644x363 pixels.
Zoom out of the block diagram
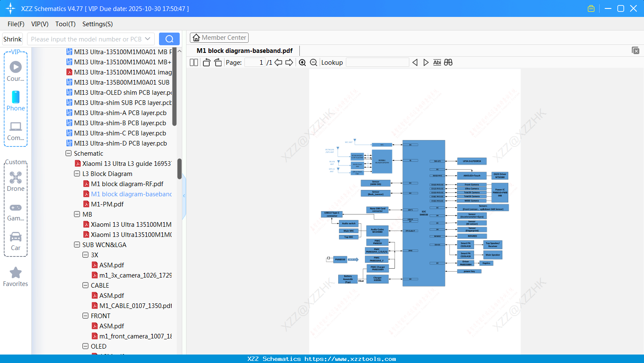[313, 62]
